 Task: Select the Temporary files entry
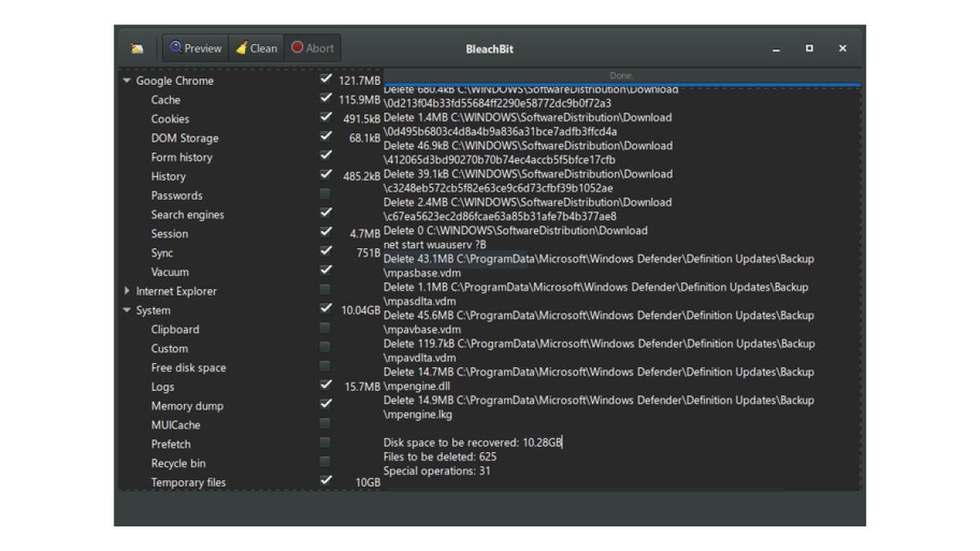point(188,482)
